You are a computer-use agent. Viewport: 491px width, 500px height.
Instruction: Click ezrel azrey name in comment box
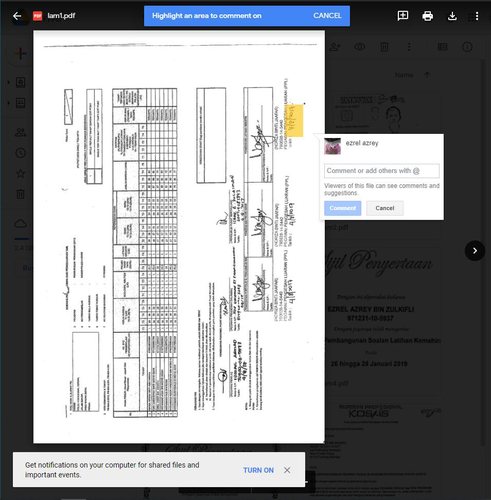[x=362, y=143]
